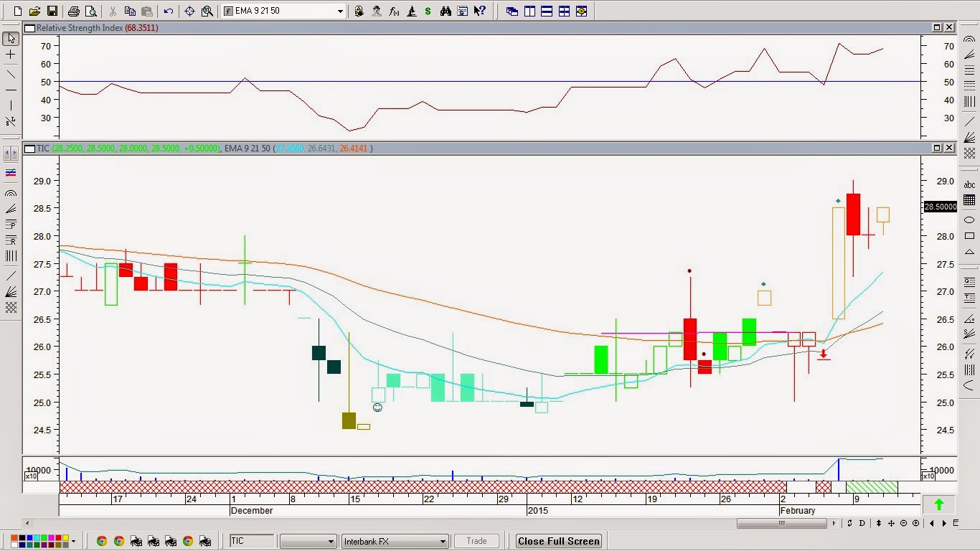Click the zoom out minus icon below chart
980x551 pixels.
point(904,523)
